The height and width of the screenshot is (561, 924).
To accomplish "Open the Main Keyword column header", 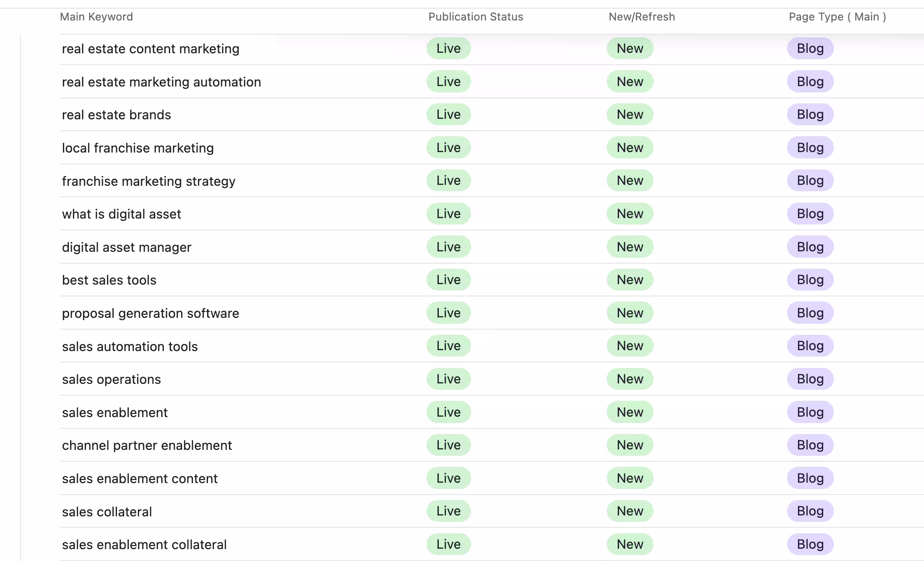I will 96,17.
